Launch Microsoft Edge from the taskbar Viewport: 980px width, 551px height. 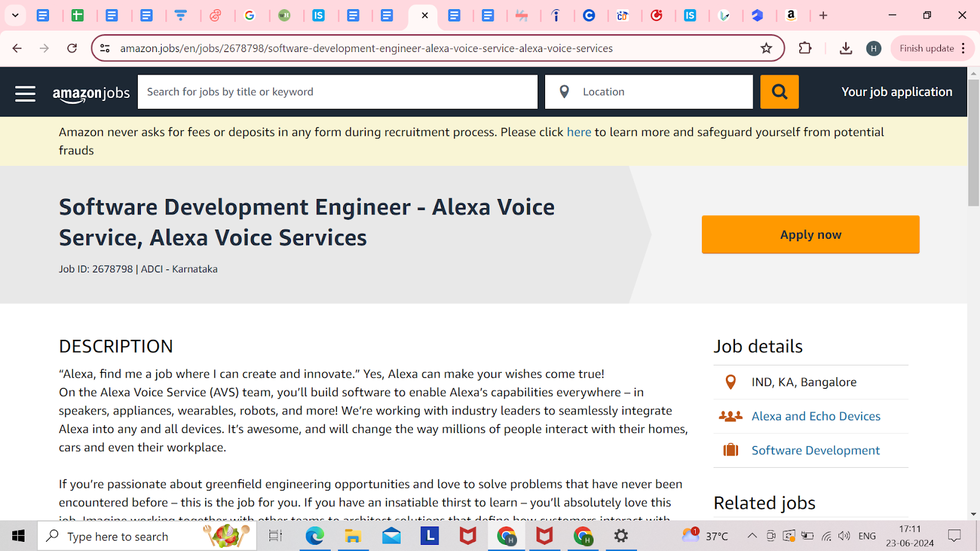tap(315, 536)
